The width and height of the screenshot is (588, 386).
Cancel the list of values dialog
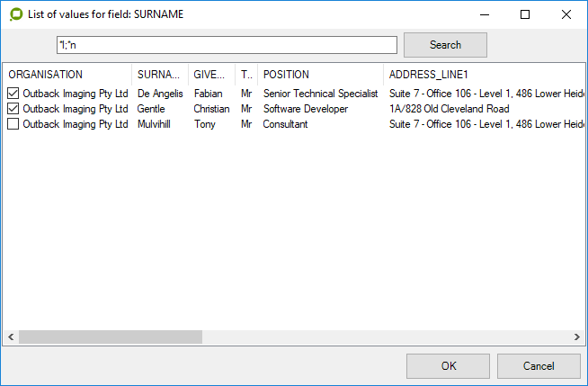(539, 366)
